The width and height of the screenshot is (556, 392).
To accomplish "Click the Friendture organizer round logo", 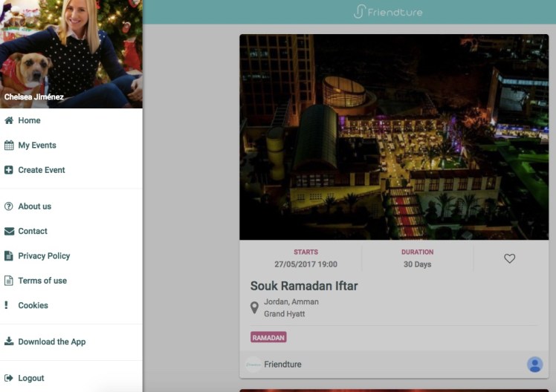I will [x=253, y=365].
